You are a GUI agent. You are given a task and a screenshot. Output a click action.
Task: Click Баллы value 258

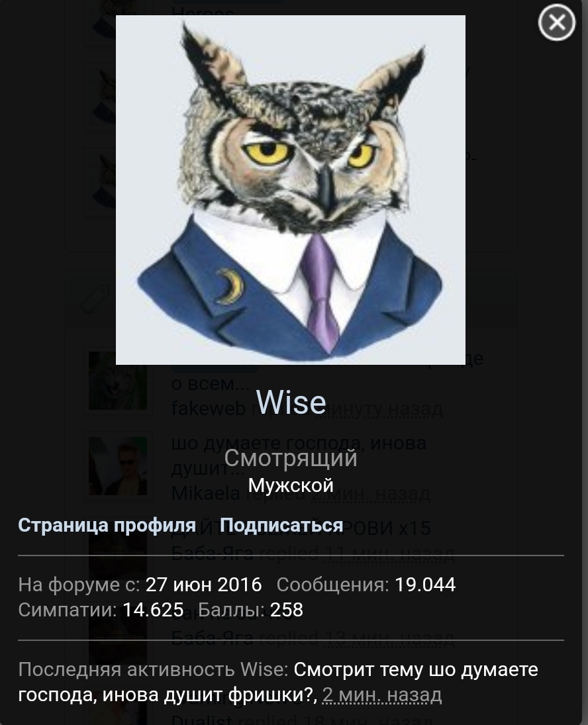coord(287,610)
